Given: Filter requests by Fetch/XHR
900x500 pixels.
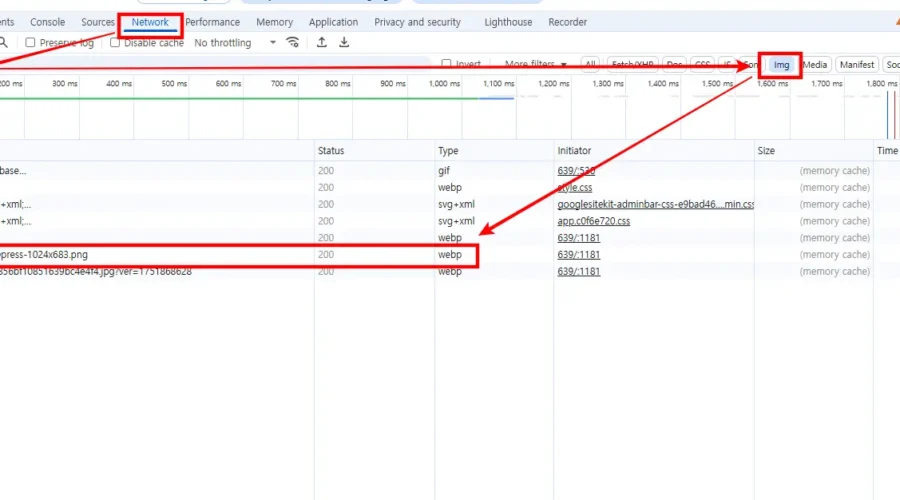Looking at the screenshot, I should pos(632,65).
